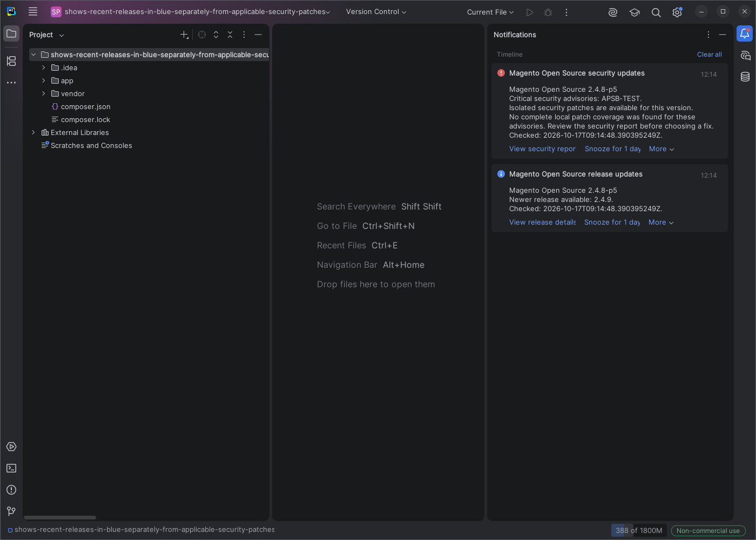
Task: Collapse all items in Project tree
Action: point(230,35)
